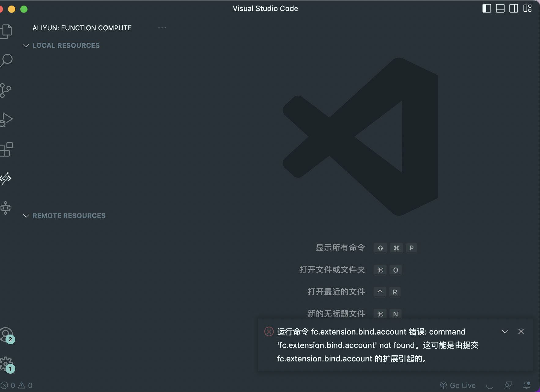Open the errors and warnings problems indicator

(x=17, y=385)
